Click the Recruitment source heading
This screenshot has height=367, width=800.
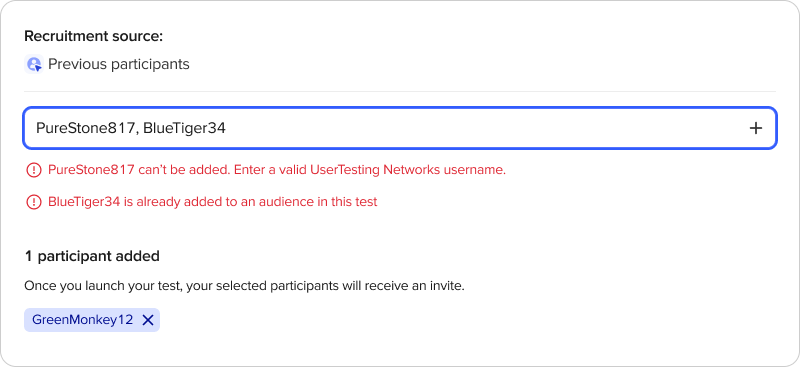click(x=93, y=36)
